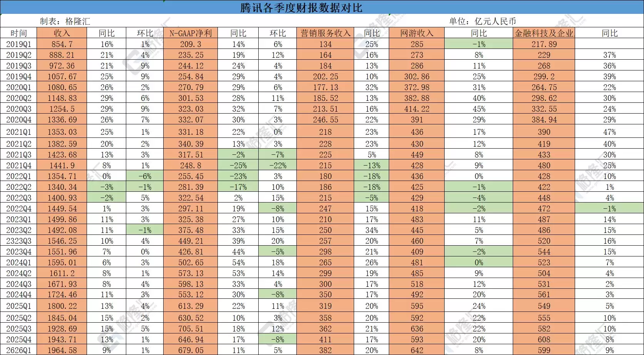Click the marketing revenue value "202.25"

[325, 77]
